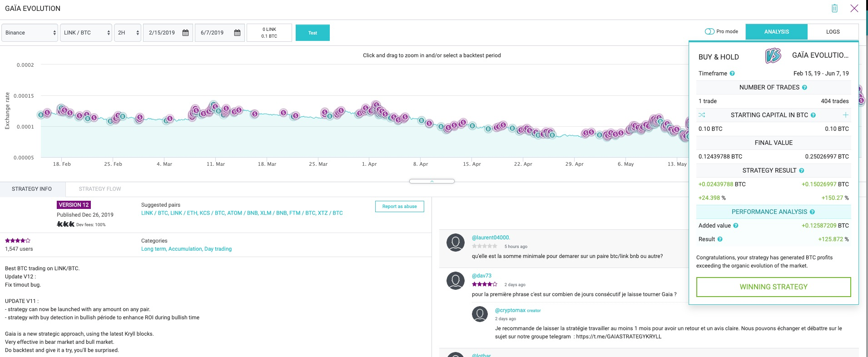Image resolution: width=868 pixels, height=357 pixels.
Task: Click laurent04000's empty star rating
Action: [485, 246]
